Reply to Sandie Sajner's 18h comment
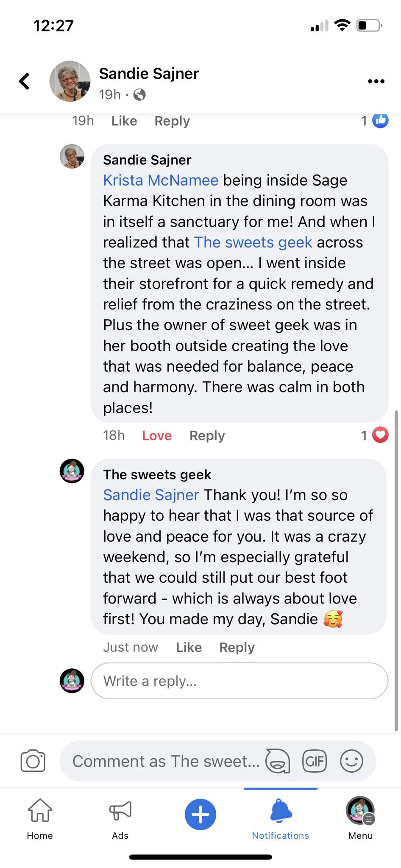401x868 pixels. (x=207, y=436)
